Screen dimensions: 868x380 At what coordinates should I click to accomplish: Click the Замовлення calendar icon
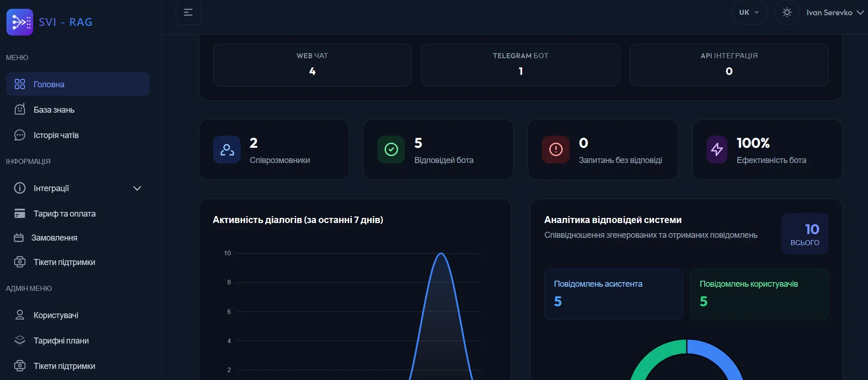pyautogui.click(x=19, y=238)
